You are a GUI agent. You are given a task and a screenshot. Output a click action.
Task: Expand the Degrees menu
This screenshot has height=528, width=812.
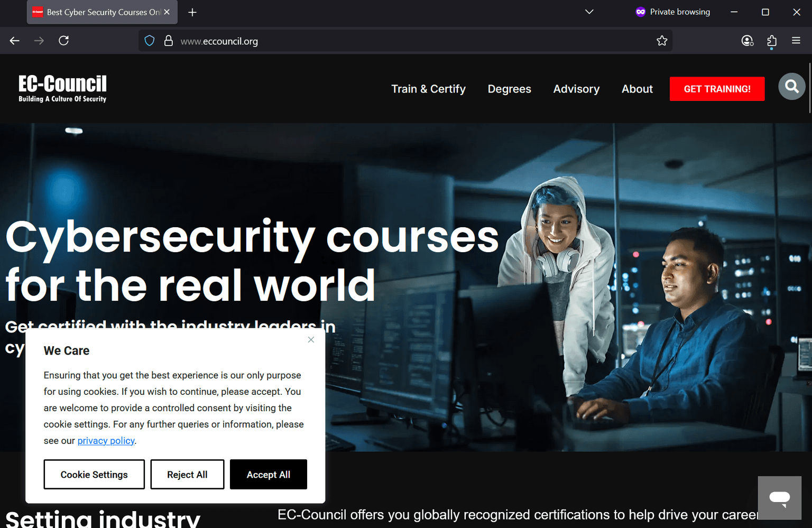[x=509, y=89]
